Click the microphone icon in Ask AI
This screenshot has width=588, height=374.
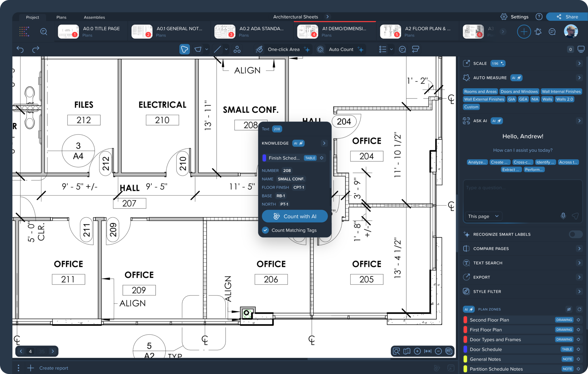coord(563,216)
